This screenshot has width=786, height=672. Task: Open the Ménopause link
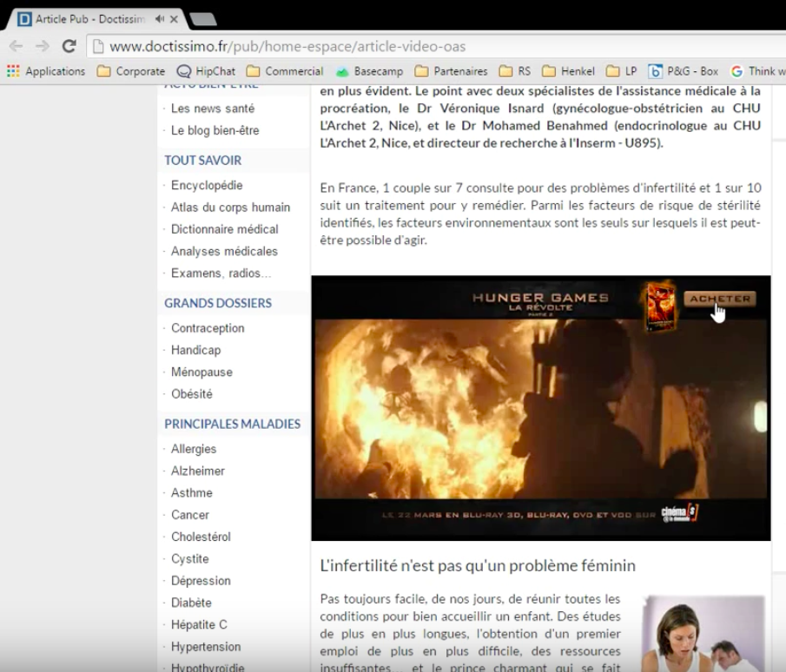[x=202, y=372]
